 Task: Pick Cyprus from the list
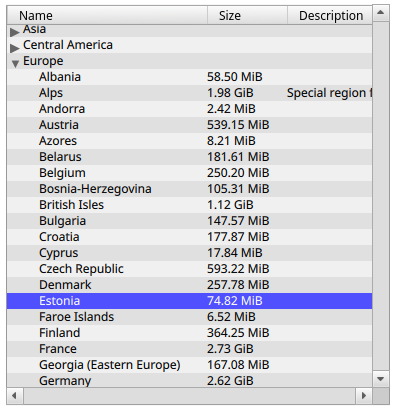click(189, 253)
